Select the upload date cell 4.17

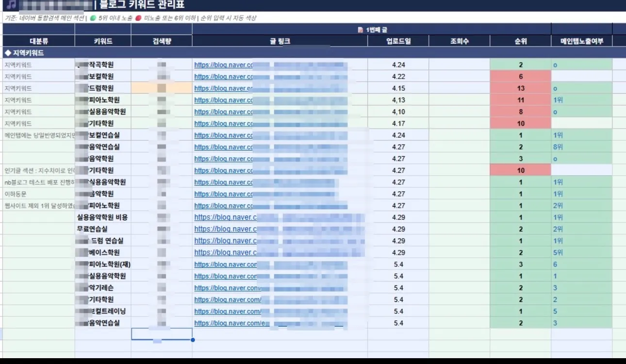[x=398, y=123]
